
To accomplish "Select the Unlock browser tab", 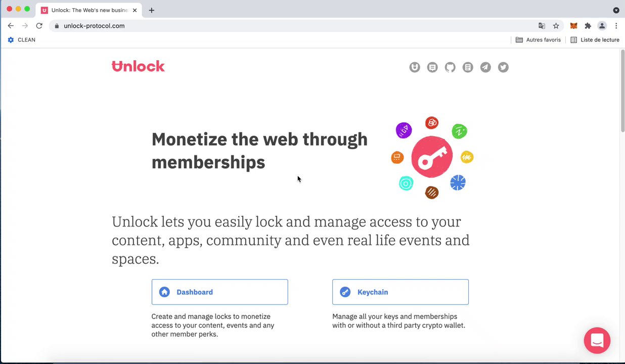I will coord(86,10).
